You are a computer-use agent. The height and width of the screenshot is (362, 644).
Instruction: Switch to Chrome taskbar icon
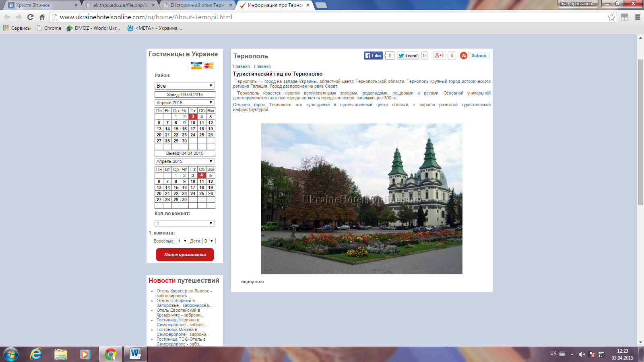point(110,354)
